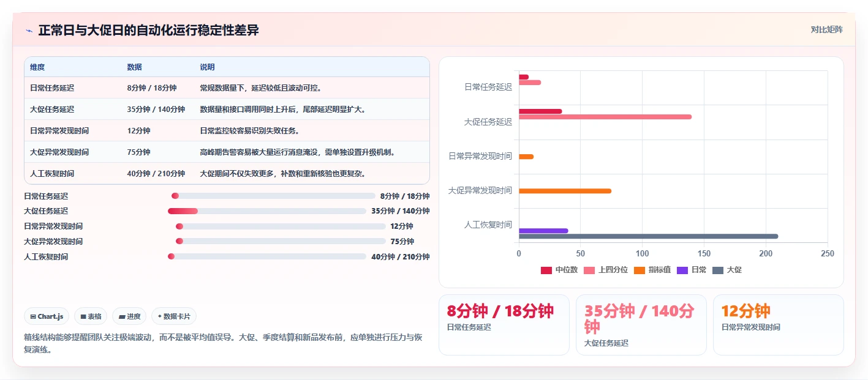Click the 日常任务延迟 progress bar

(x=273, y=196)
